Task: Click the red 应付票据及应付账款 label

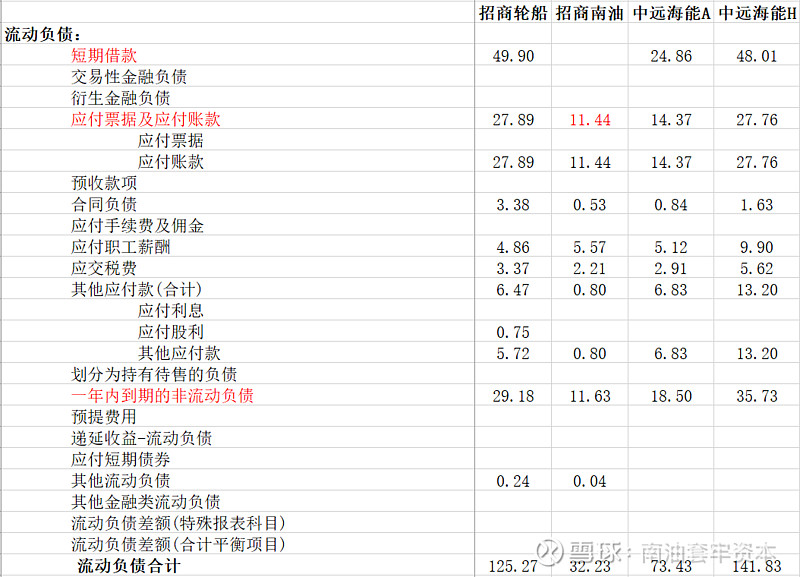Action: [145, 119]
